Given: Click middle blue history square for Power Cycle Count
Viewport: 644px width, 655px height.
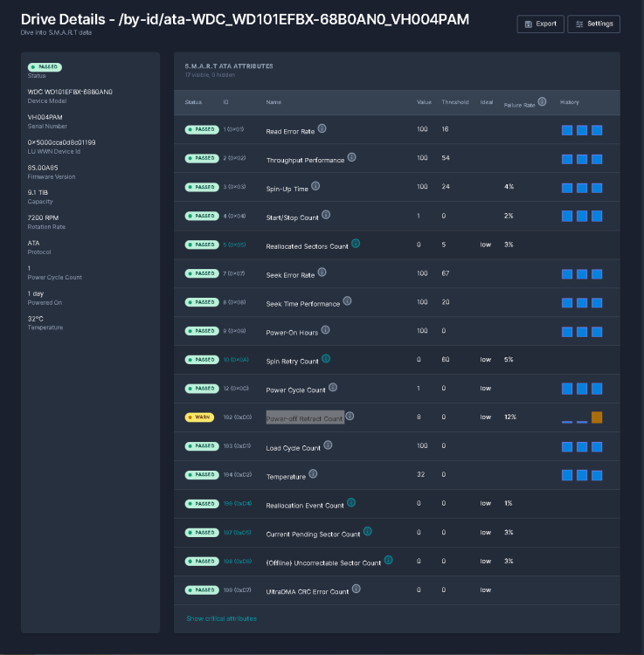Looking at the screenshot, I should 582,389.
